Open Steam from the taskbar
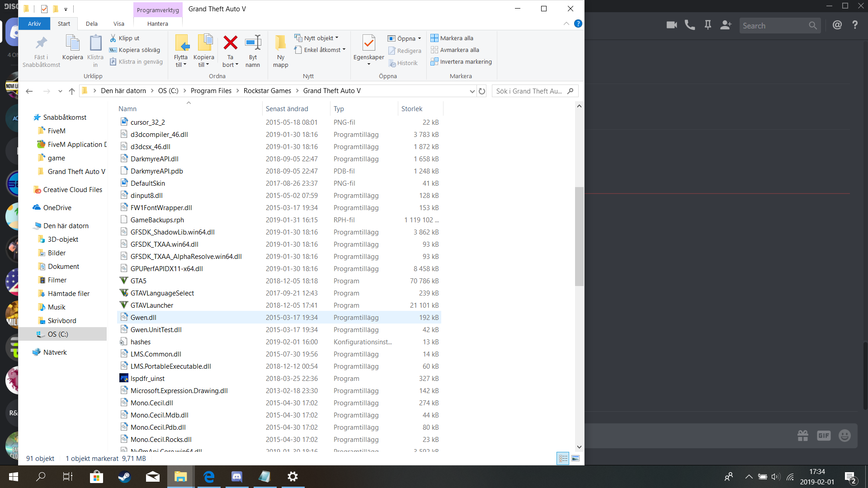Screen dimensions: 868x488 click(x=124, y=476)
